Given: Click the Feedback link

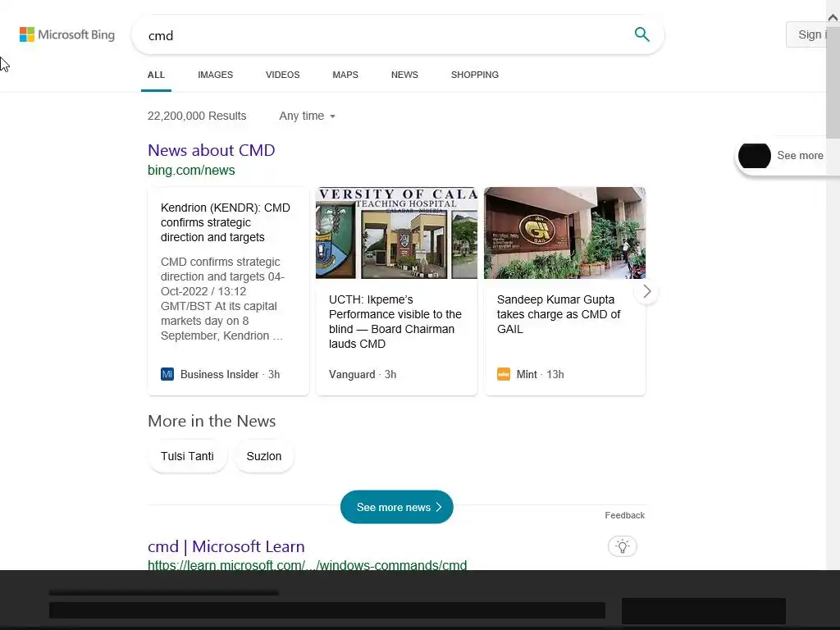Looking at the screenshot, I should (624, 515).
